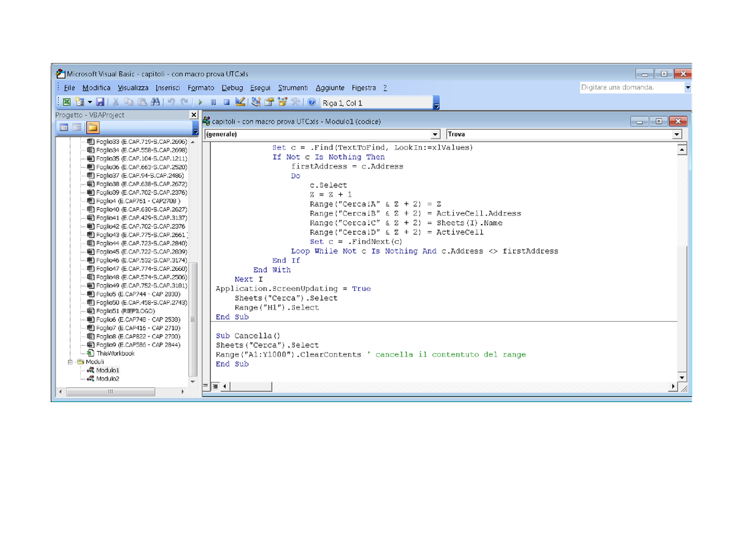Open the Finestra menu
Screen dimensions: 756x535
pyautogui.click(x=364, y=88)
